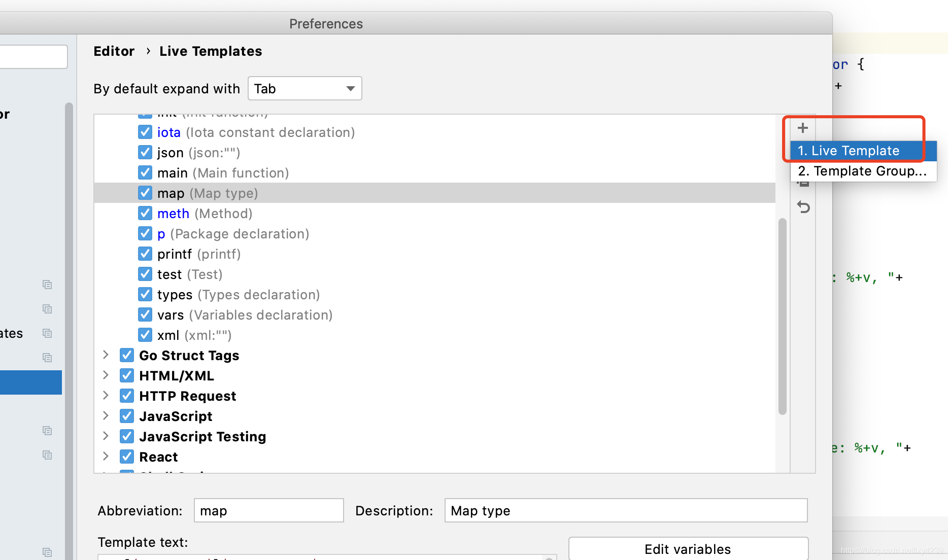Select the test (Test) row

click(435, 274)
